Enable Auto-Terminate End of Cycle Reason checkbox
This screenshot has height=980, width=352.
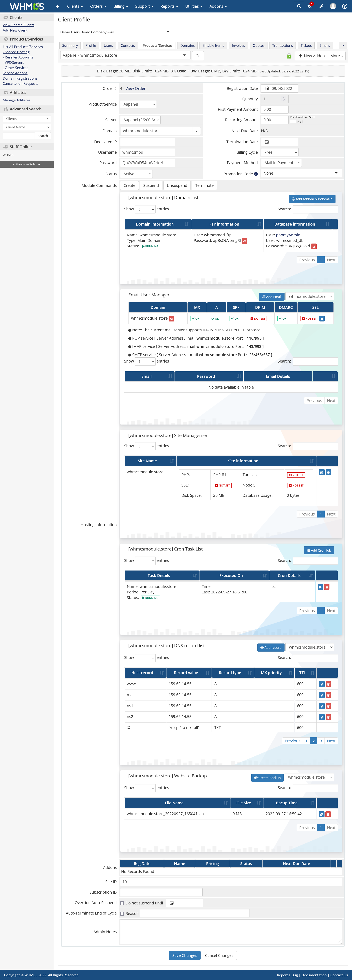pyautogui.click(x=122, y=913)
